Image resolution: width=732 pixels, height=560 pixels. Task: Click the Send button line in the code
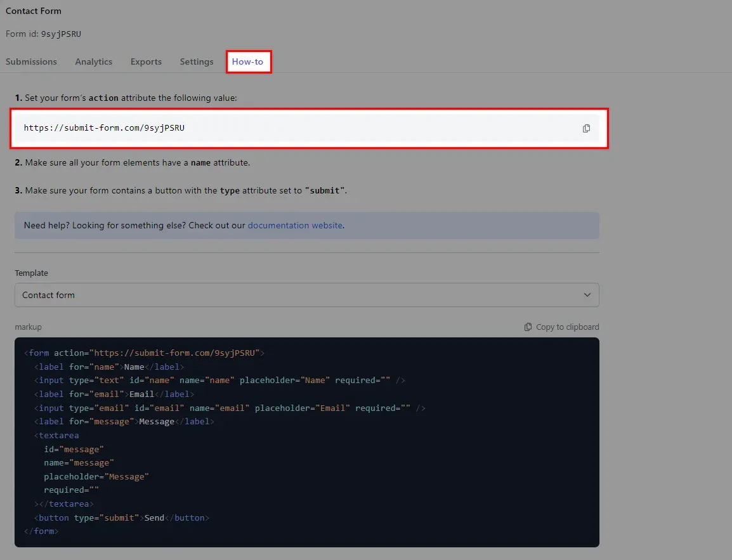point(121,518)
